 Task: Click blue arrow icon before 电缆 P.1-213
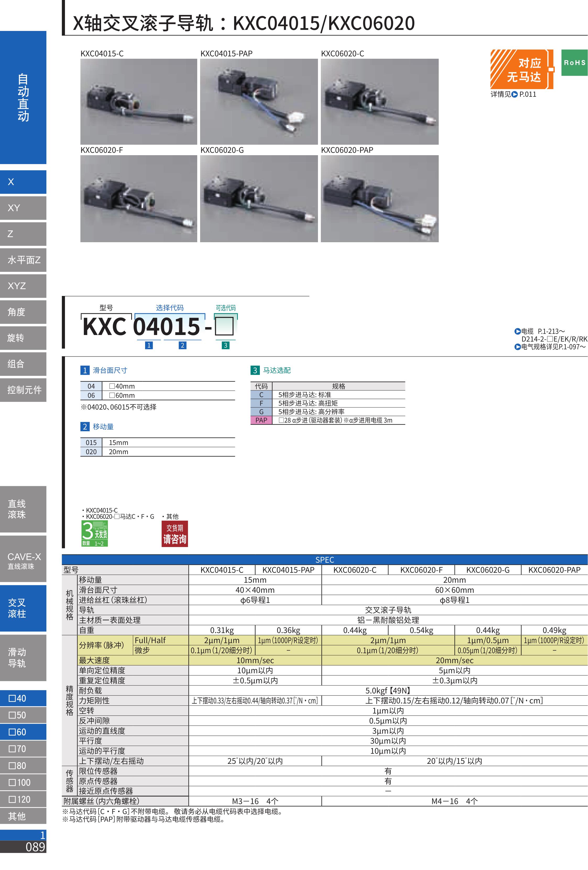(x=517, y=331)
